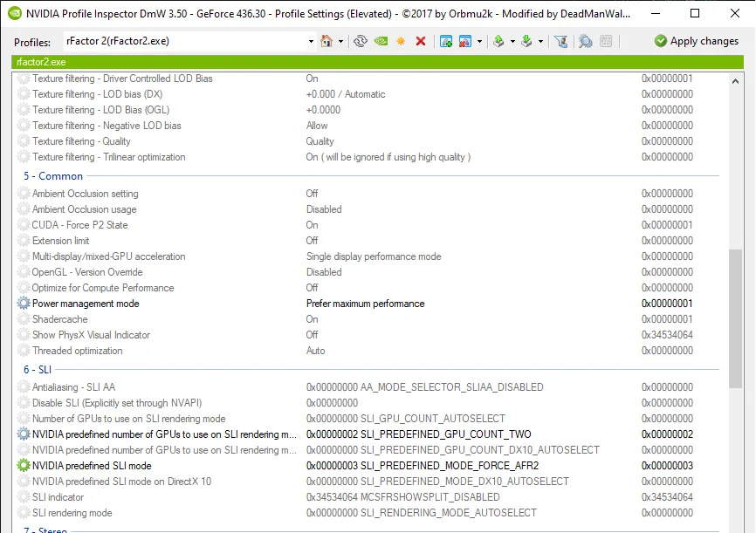The width and height of the screenshot is (756, 533).
Task: Select the 'Prefer maximum performance' value cell
Action: coord(365,304)
